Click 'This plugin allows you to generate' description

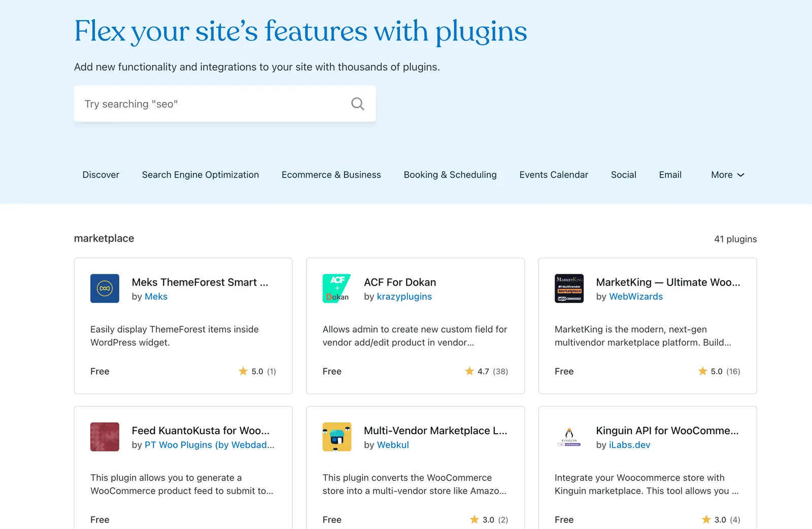[x=182, y=484]
